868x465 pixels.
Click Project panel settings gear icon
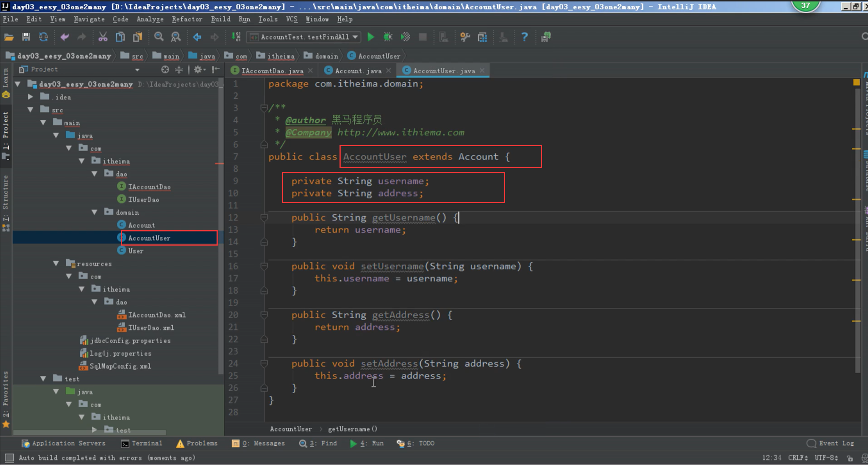[x=198, y=69]
